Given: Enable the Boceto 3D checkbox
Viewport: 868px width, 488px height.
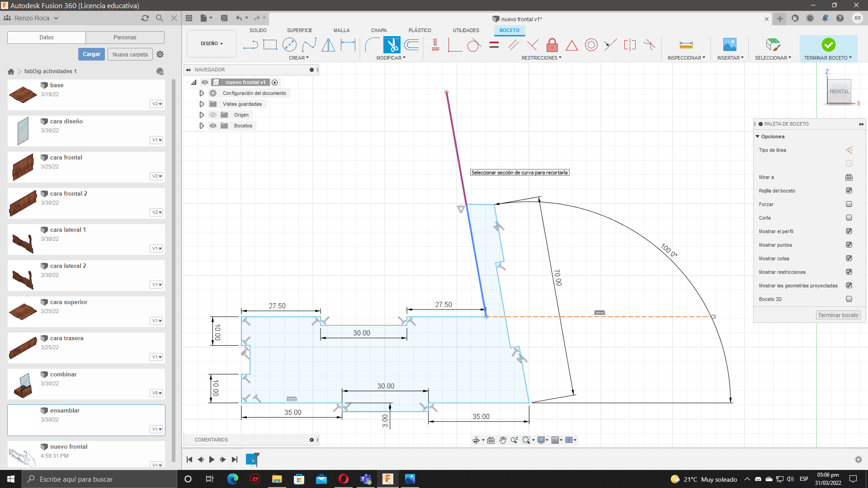Looking at the screenshot, I should (849, 299).
